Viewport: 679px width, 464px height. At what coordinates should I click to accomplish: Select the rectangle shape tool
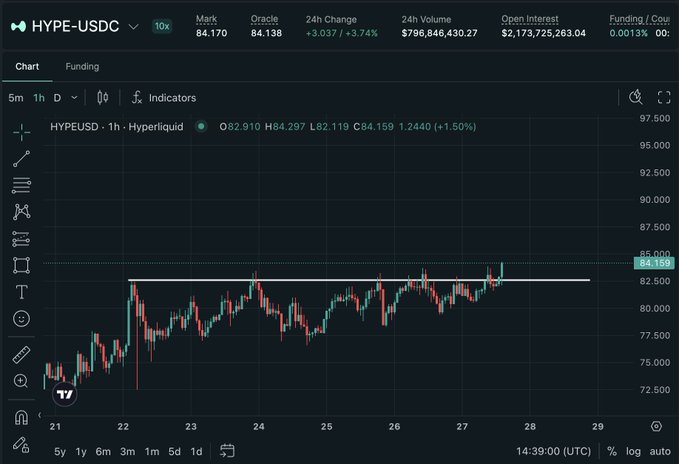click(21, 265)
